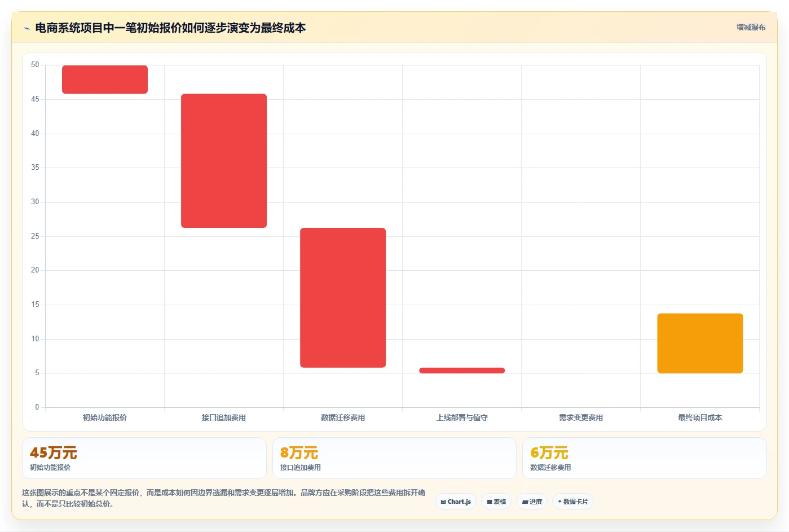This screenshot has height=532, width=789.
Task: Click the chart title 电商系统项目中一笔初始报价…
Action: 170,28
